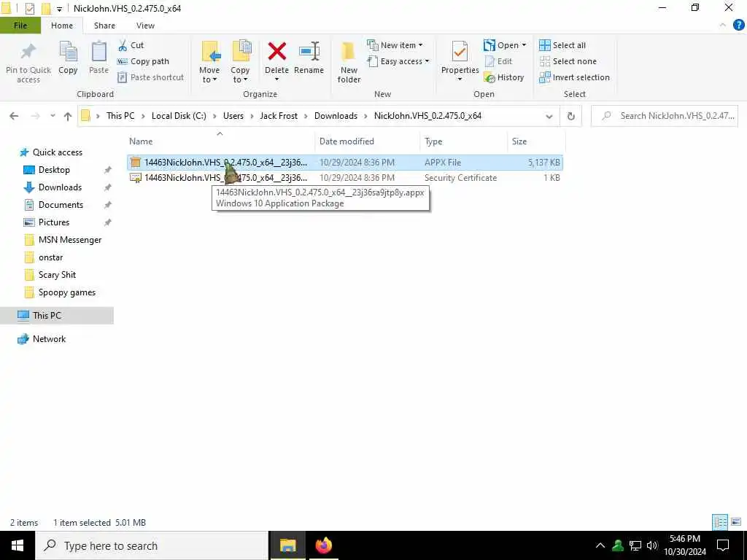Jump to Local Disk (C:) in breadcrumb
This screenshot has width=747, height=560.
coord(179,116)
